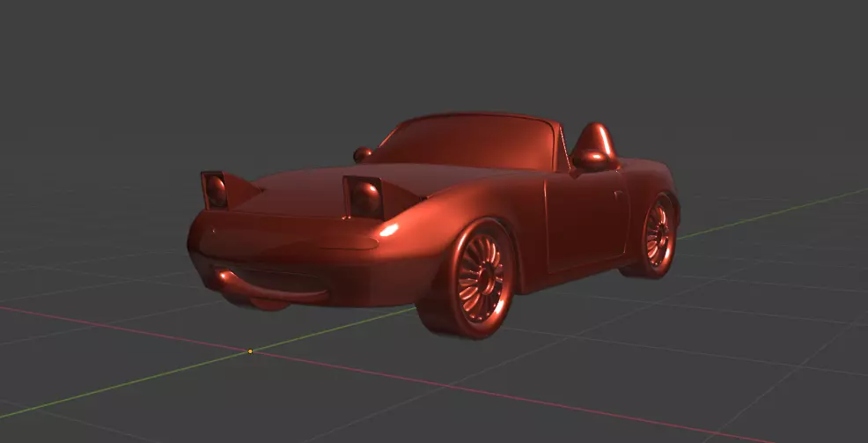Click the side mirror nearest the door
Viewport: 868px width, 443px height.
[x=592, y=160]
